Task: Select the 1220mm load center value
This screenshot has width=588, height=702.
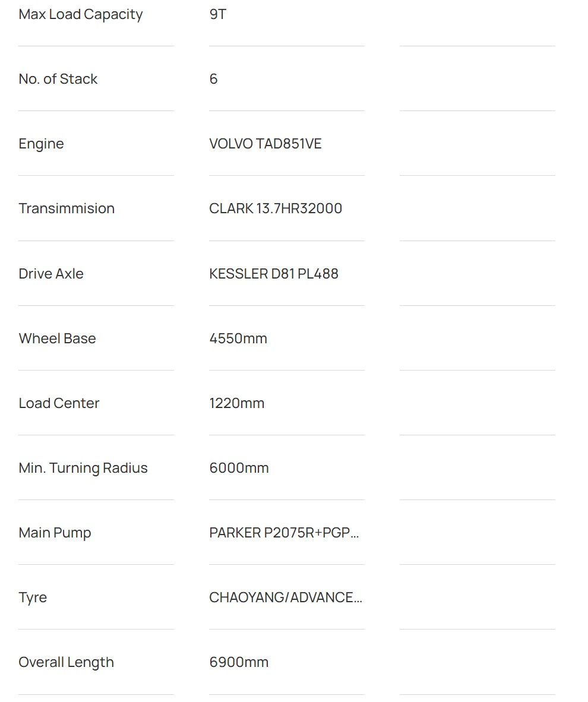Action: [x=237, y=403]
